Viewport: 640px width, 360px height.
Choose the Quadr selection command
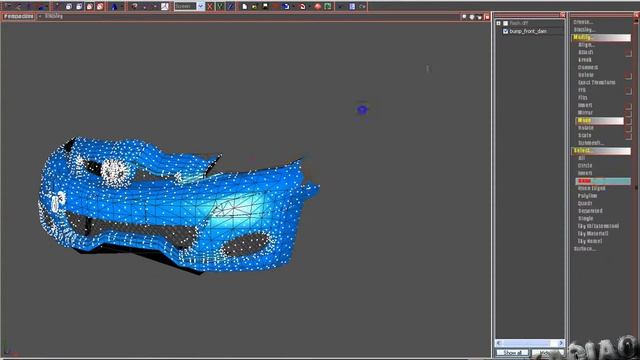[x=585, y=203]
